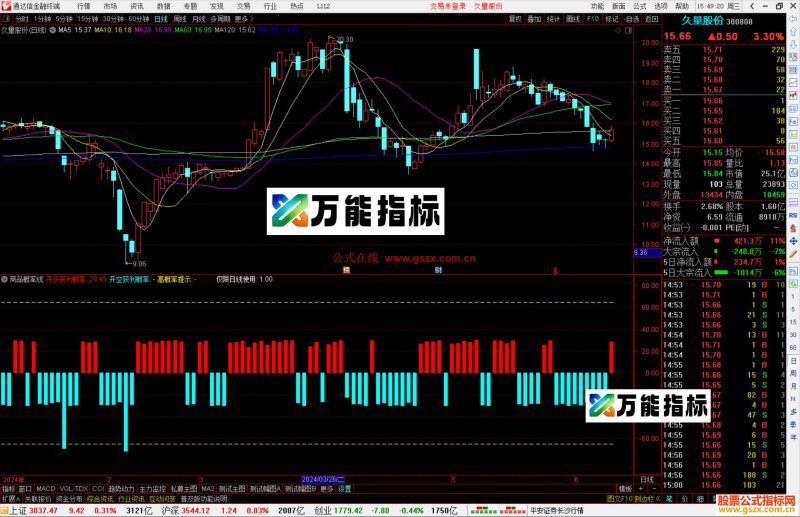Toggle the 侧边栏 sidebar visibility

tap(647, 499)
